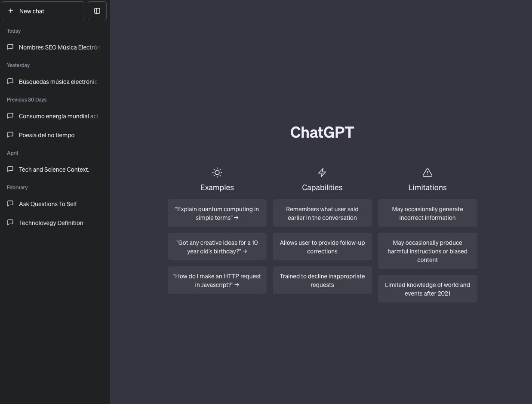Pick the HTTP request in Javascript example

[x=217, y=280]
